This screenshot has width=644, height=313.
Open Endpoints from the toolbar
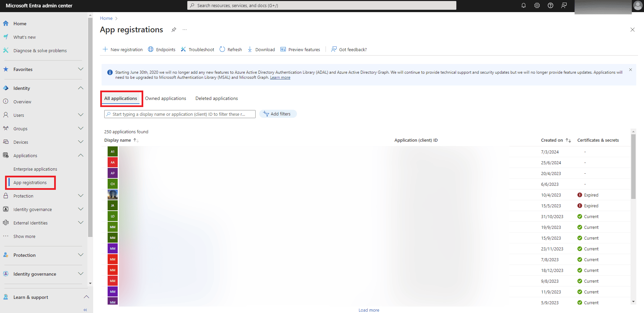click(161, 49)
